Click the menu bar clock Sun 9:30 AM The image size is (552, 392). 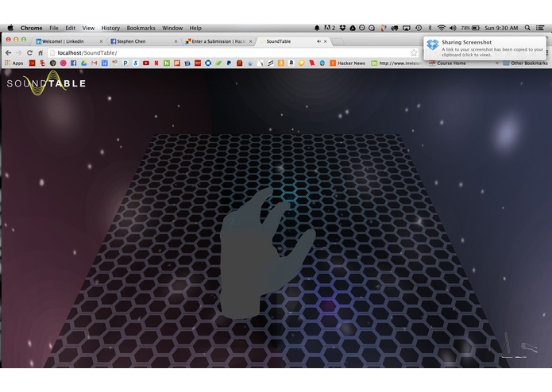pos(501,28)
